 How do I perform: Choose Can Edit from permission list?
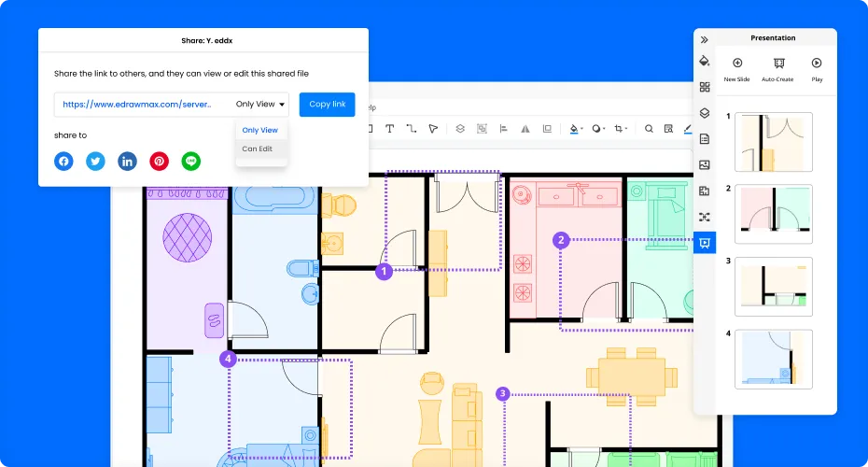click(257, 149)
